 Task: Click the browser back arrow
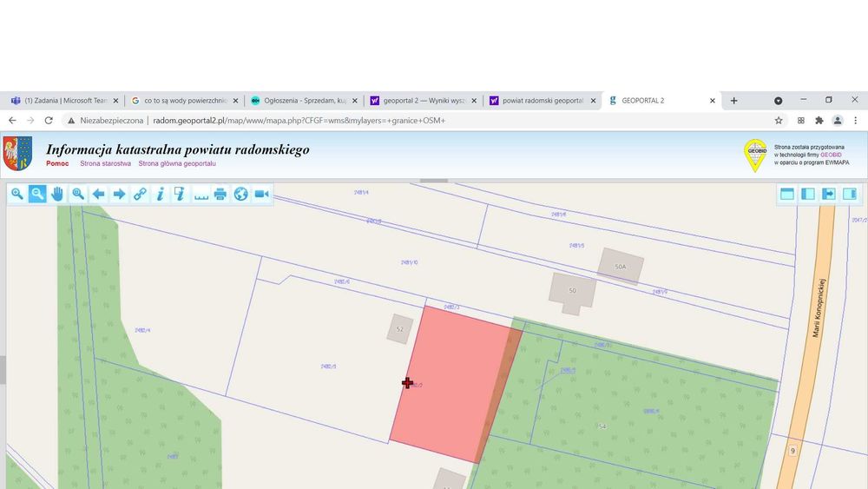[12, 120]
